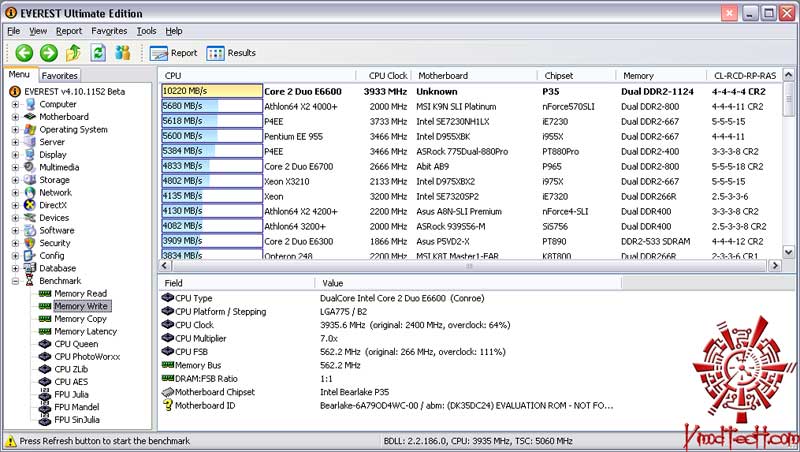Collapse the Benchmark tree node
This screenshot has height=452, width=800.
pos(15,281)
